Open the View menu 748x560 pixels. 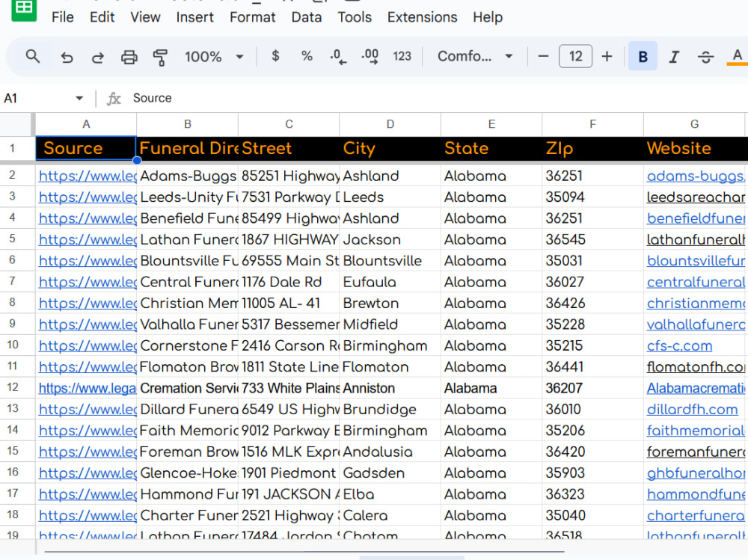pyautogui.click(x=146, y=17)
